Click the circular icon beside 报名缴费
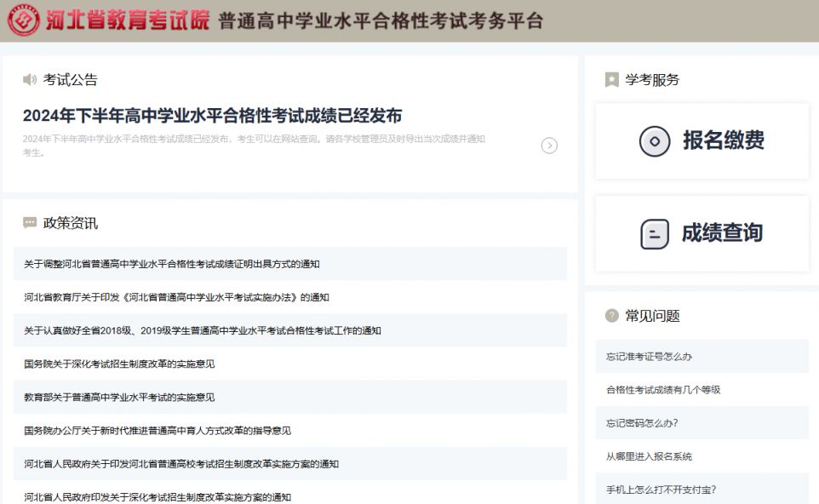This screenshot has height=504, width=819. (655, 141)
